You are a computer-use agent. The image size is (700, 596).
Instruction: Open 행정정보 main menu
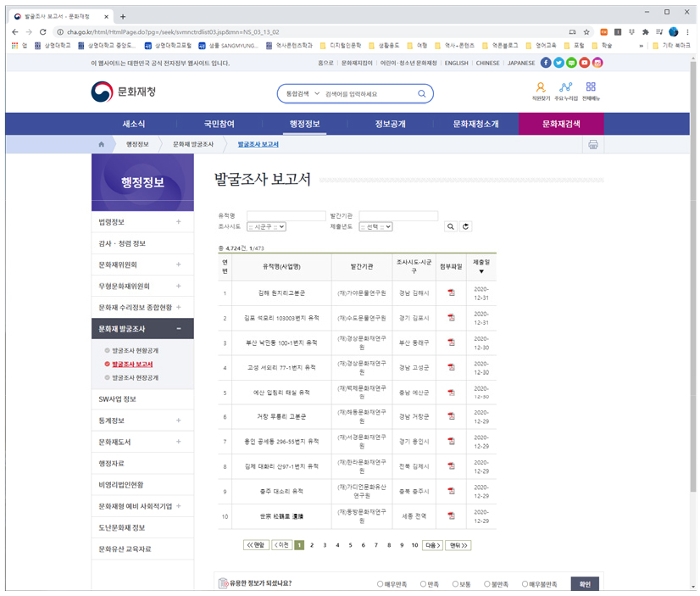point(304,124)
